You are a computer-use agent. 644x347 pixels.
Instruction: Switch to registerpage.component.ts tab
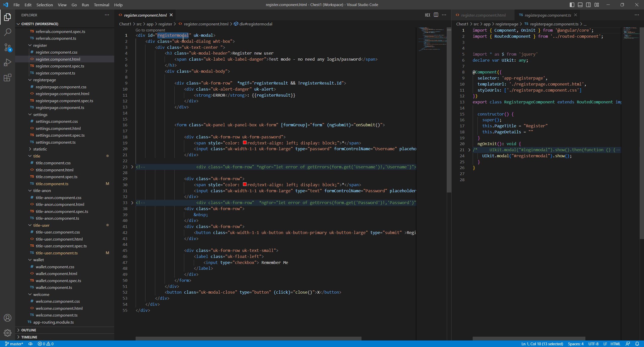548,15
